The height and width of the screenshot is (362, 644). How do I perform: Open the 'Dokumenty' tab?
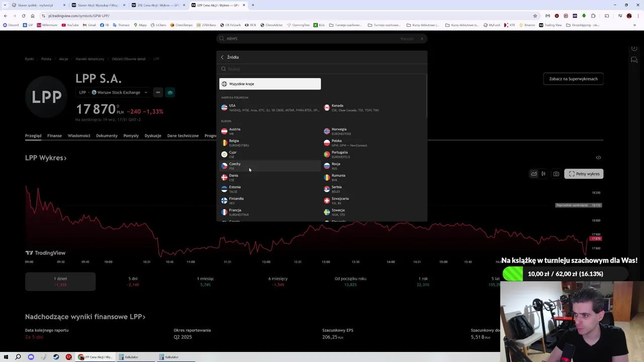(107, 136)
